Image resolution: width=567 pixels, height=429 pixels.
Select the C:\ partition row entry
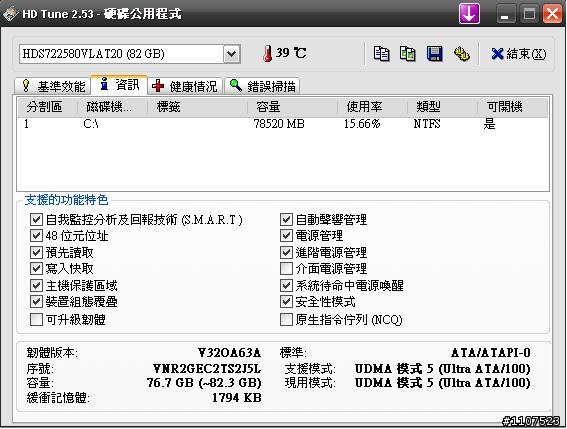91,124
